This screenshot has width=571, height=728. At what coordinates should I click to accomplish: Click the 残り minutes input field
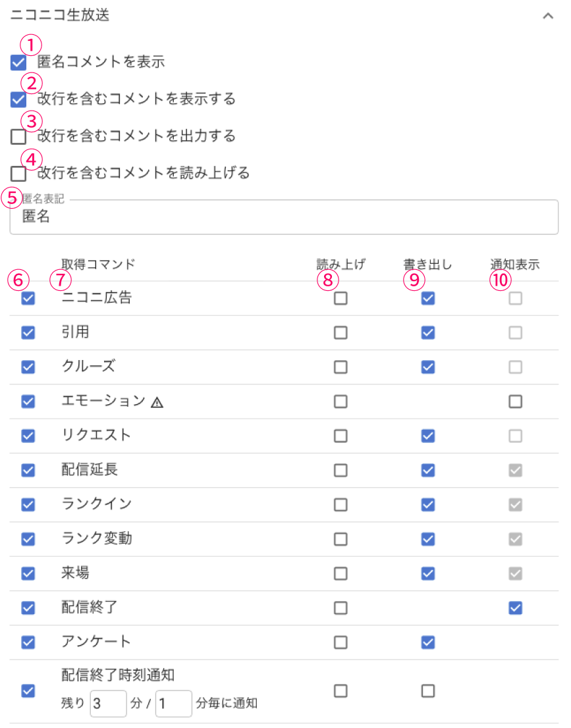pyautogui.click(x=107, y=704)
